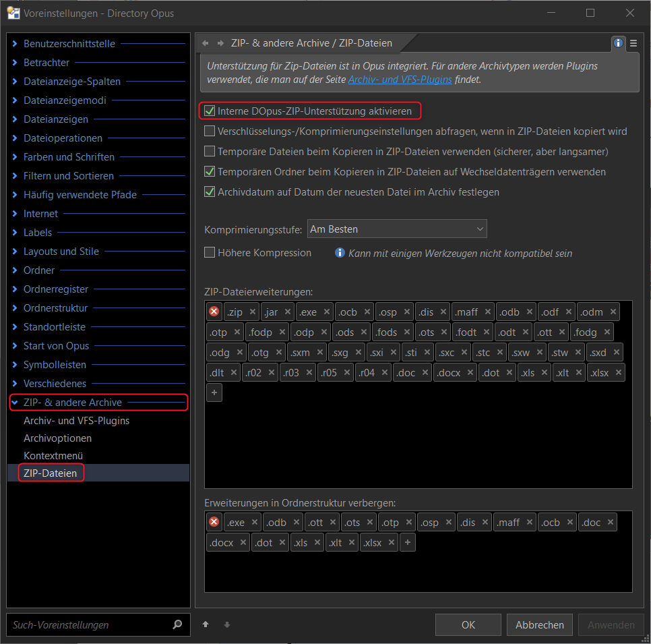Toggle Archivdatum auf Datum festlegen checkbox
651x644 pixels.
point(210,192)
